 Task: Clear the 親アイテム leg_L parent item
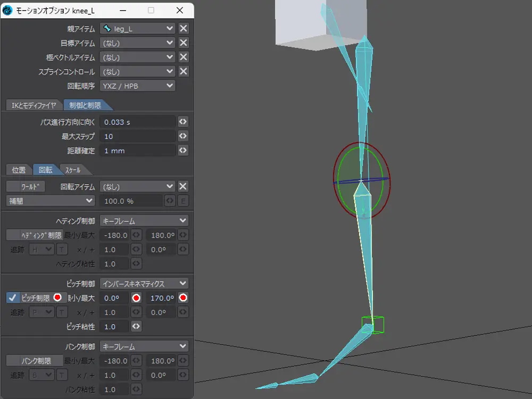pos(183,29)
